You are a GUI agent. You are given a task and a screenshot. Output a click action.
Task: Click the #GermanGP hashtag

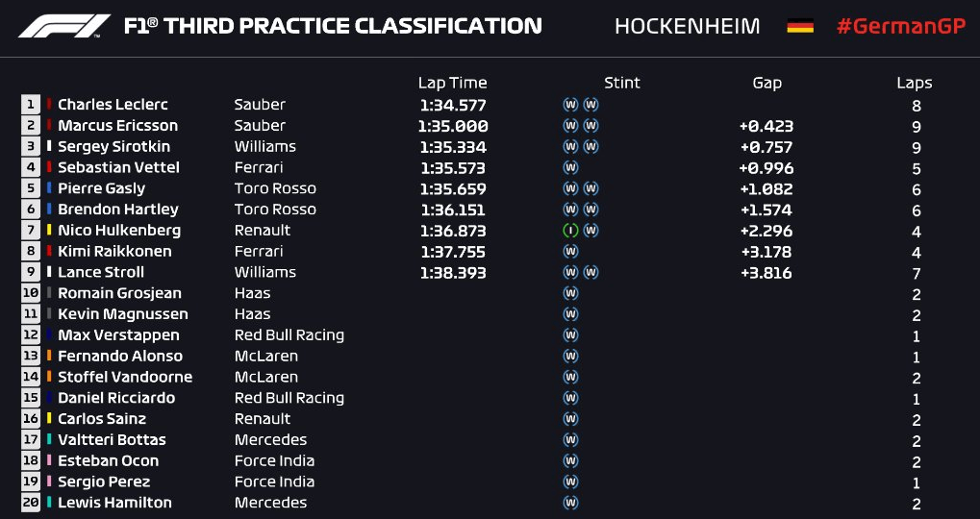tap(901, 27)
